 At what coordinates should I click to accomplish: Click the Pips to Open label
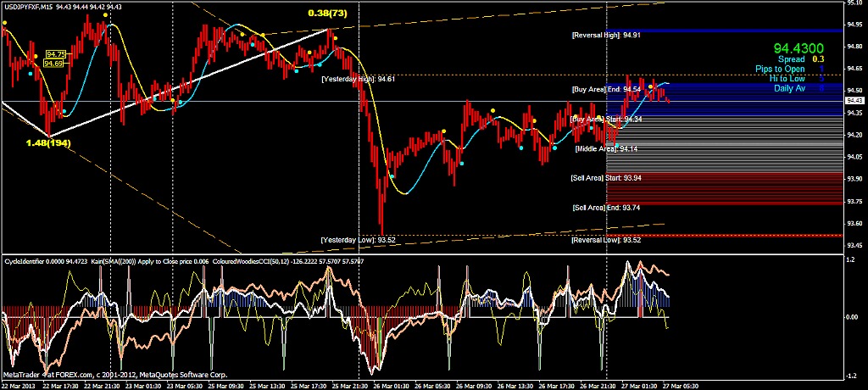click(x=780, y=70)
